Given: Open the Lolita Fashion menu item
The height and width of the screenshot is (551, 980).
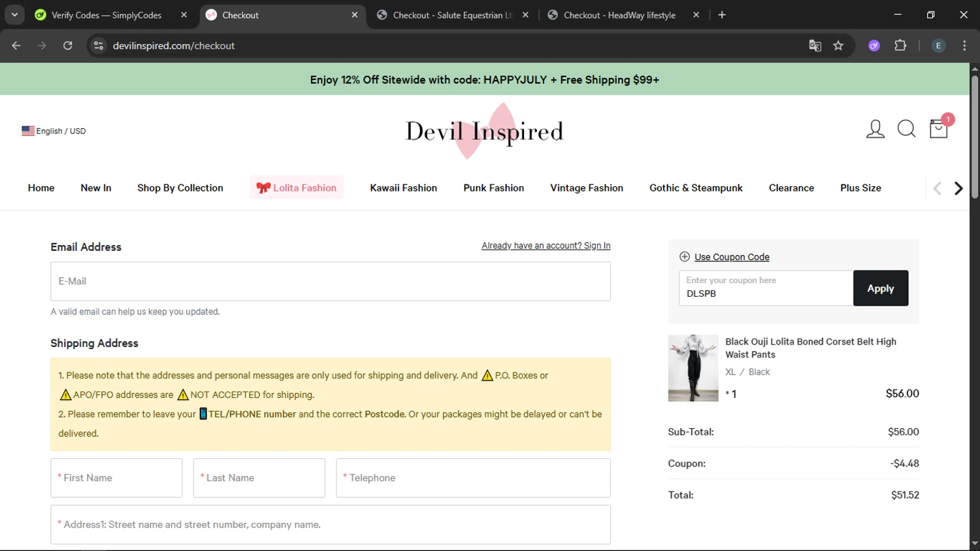Looking at the screenshot, I should (297, 188).
